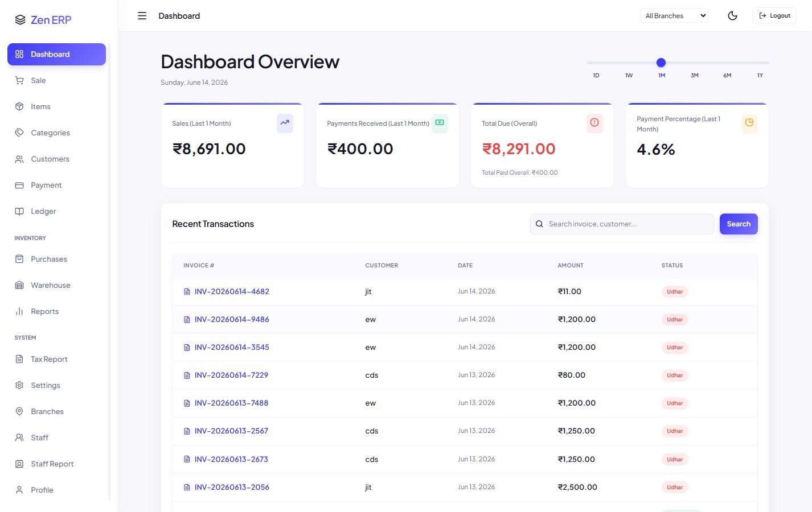Navigate to Customers

56,159
